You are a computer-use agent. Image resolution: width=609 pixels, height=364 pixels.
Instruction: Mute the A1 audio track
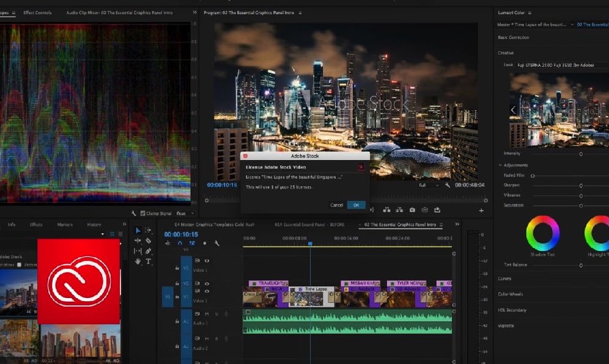tap(207, 314)
